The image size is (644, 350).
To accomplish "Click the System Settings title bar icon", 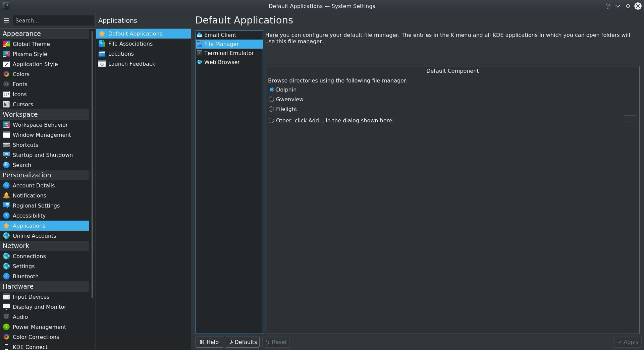I will 6,6.
